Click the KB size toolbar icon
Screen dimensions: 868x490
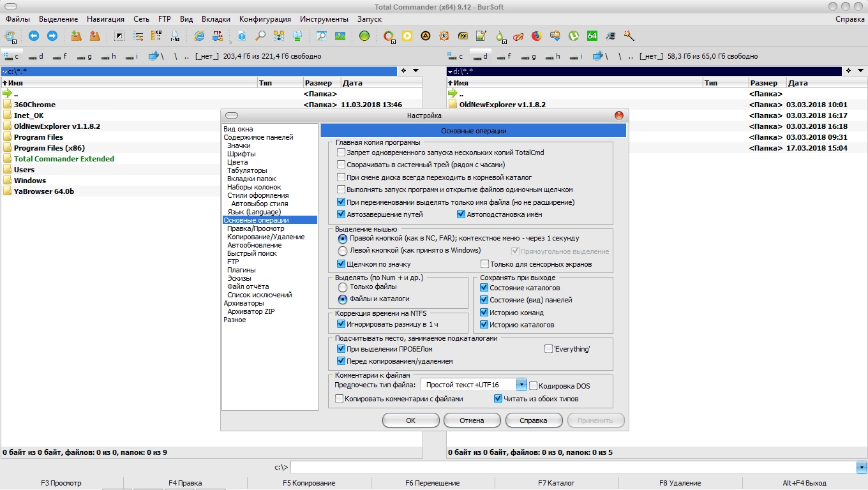tap(156, 36)
